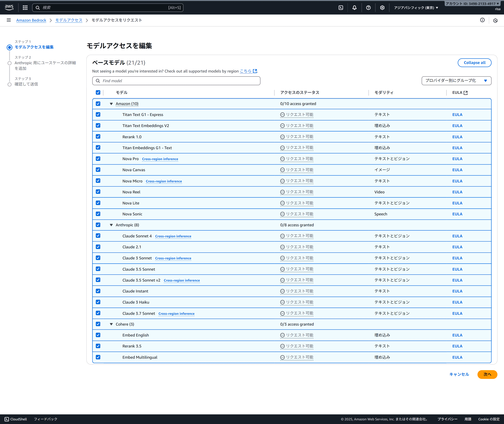Open Cookie の設定 in the footer
504x424 pixels.
click(x=489, y=419)
